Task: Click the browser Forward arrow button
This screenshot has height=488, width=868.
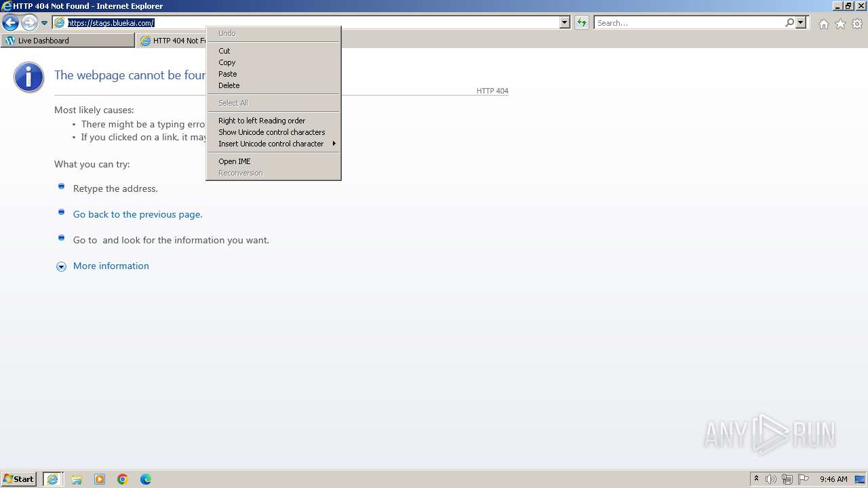Action: coord(29,22)
